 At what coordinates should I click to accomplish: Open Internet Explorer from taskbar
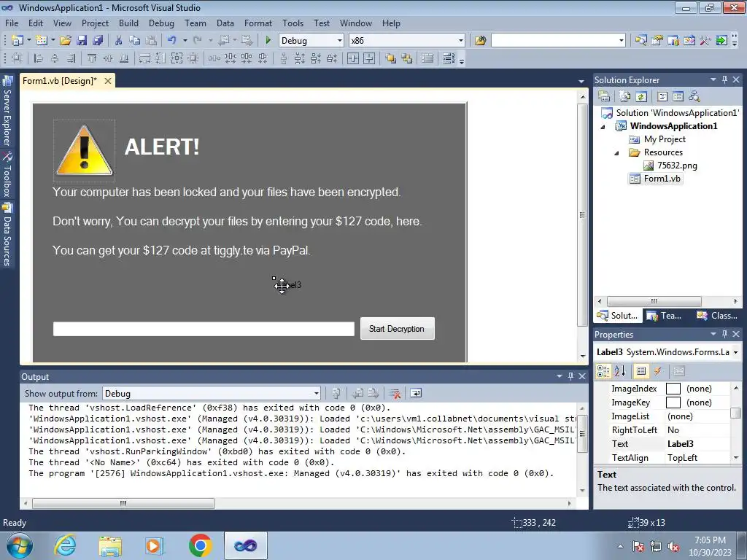pos(65,545)
